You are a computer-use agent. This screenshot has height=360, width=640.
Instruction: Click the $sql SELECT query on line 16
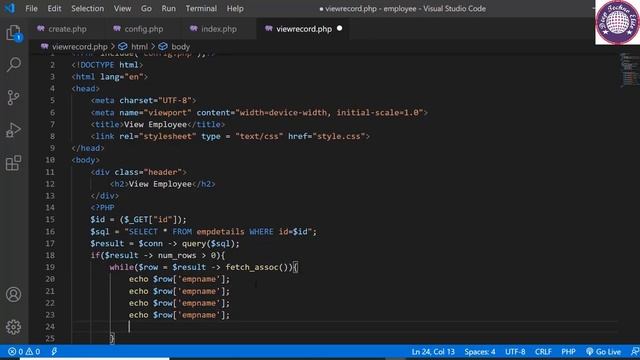(x=203, y=232)
